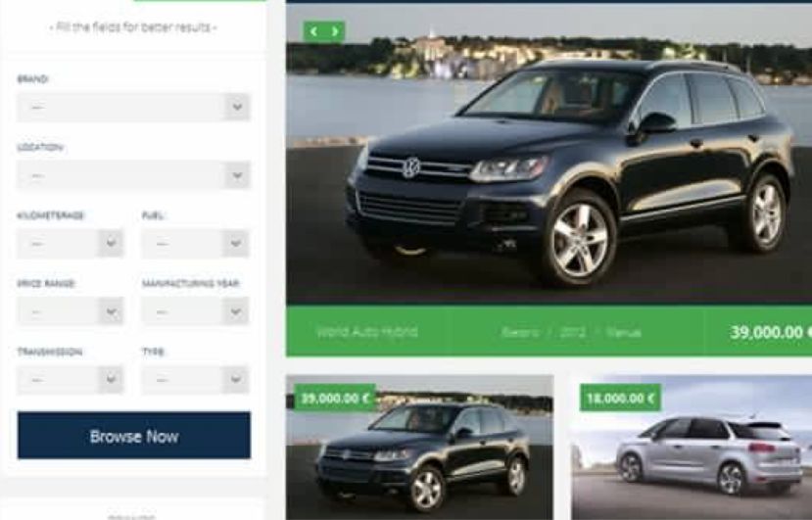Expand the Type dropdown arrow
Viewport: 812px width, 520px height.
[236, 380]
